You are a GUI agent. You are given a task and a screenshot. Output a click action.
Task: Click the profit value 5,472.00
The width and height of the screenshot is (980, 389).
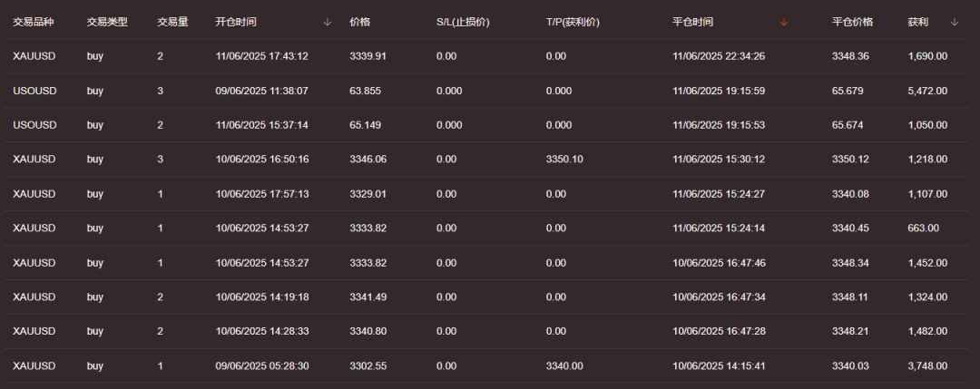pyautogui.click(x=927, y=91)
